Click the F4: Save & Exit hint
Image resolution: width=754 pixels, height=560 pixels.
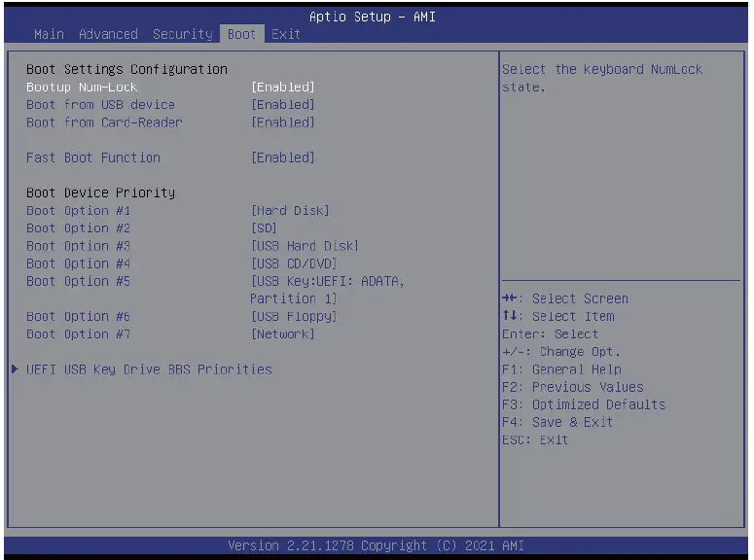pyautogui.click(x=557, y=423)
